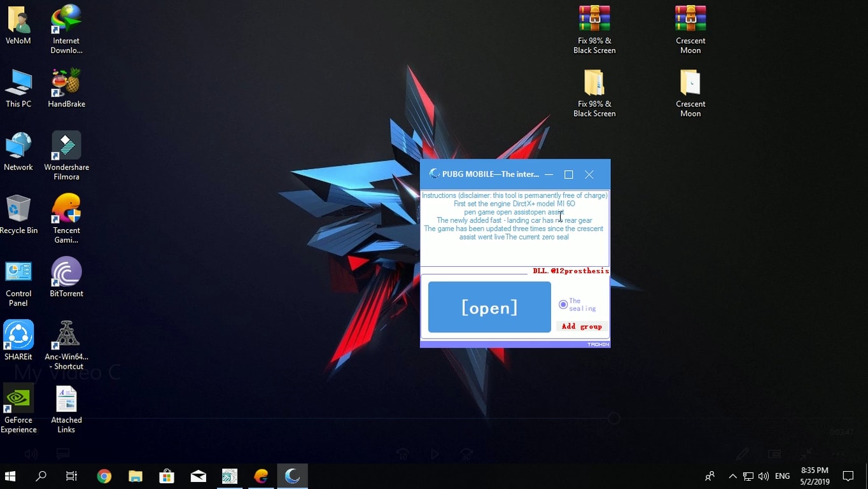Select Fix 98% & Black Screen WinRAR archive

(594, 29)
